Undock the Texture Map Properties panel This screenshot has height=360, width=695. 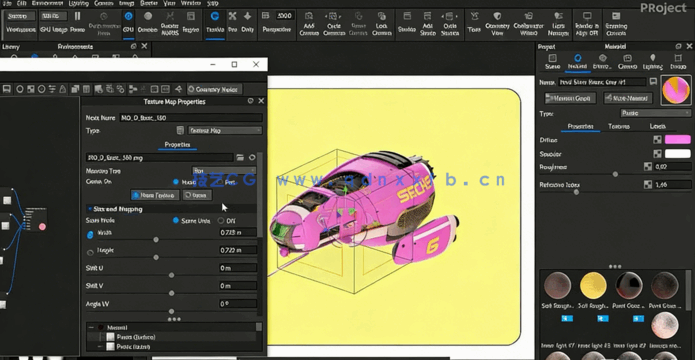(250, 101)
